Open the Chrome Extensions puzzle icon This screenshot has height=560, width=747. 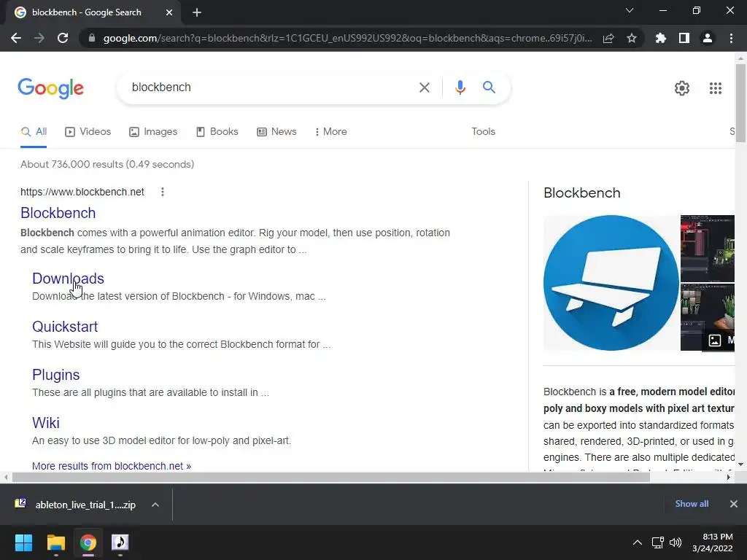[660, 38]
